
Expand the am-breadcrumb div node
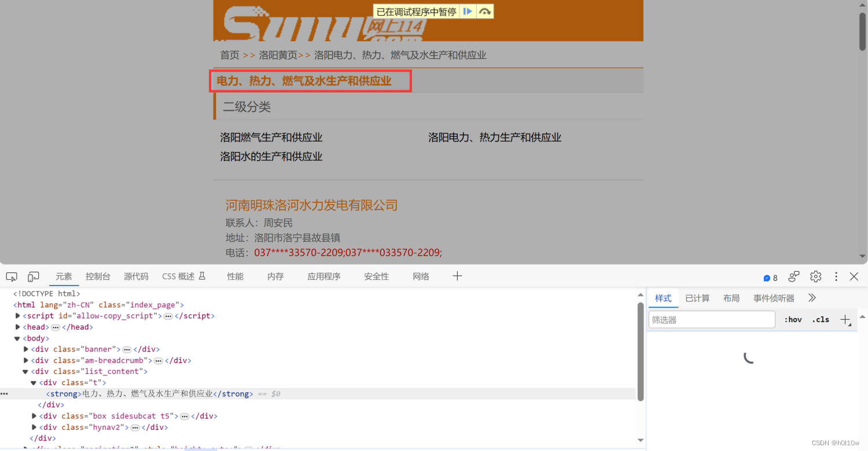[x=26, y=360]
